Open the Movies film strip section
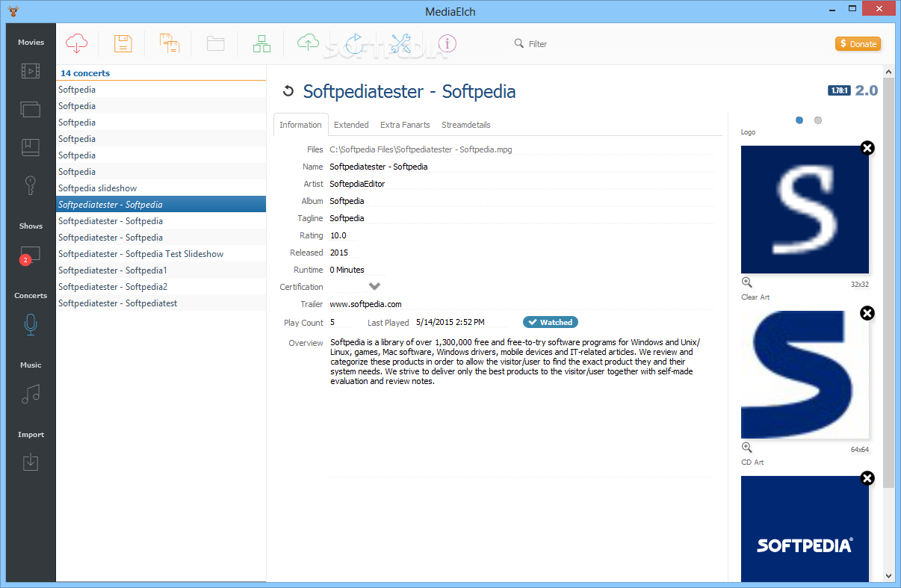Viewport: 901px width, 588px height. pos(31,72)
